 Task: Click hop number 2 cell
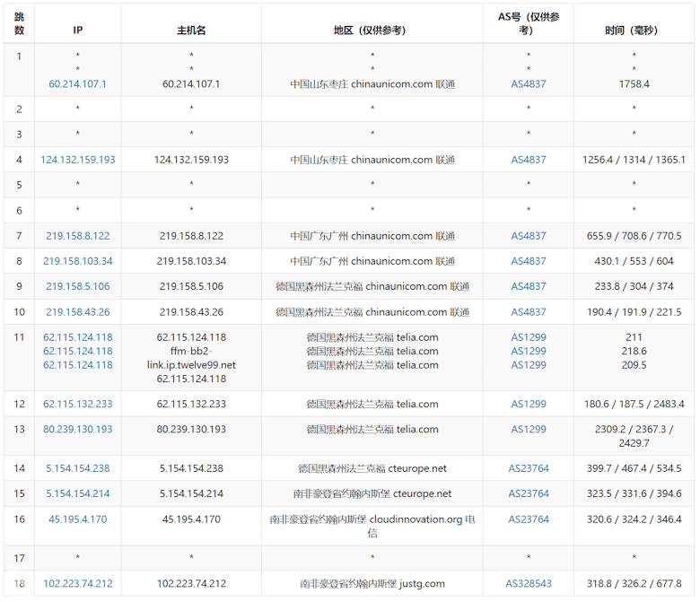pos(19,109)
